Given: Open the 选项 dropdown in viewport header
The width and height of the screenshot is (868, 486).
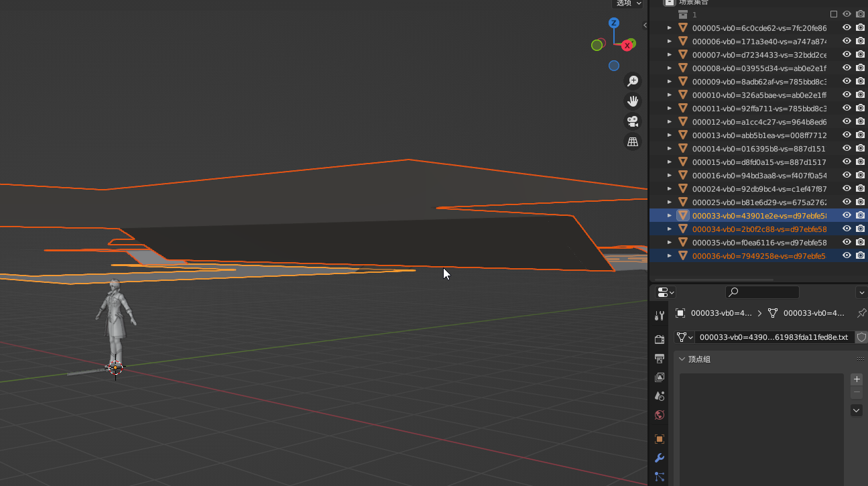Looking at the screenshot, I should pos(629,3).
